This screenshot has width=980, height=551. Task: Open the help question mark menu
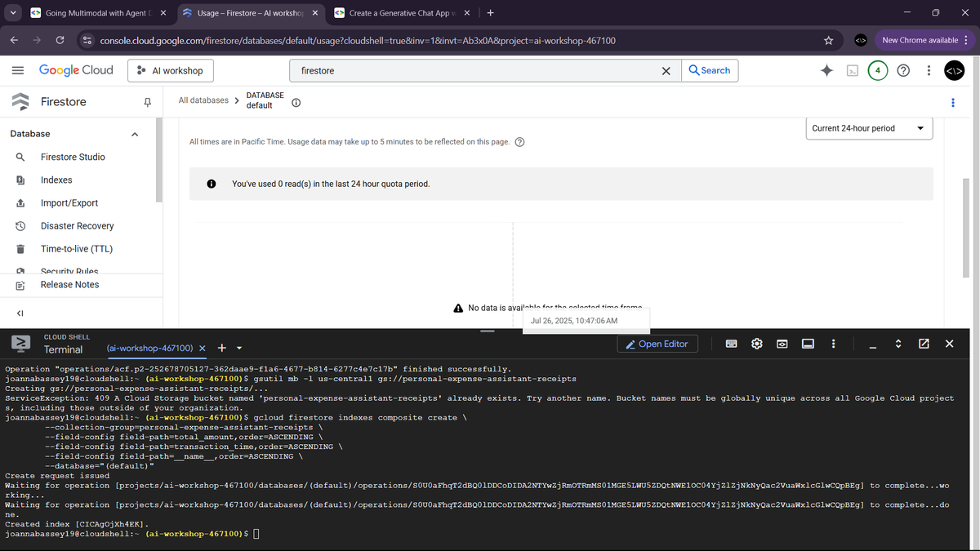903,70
